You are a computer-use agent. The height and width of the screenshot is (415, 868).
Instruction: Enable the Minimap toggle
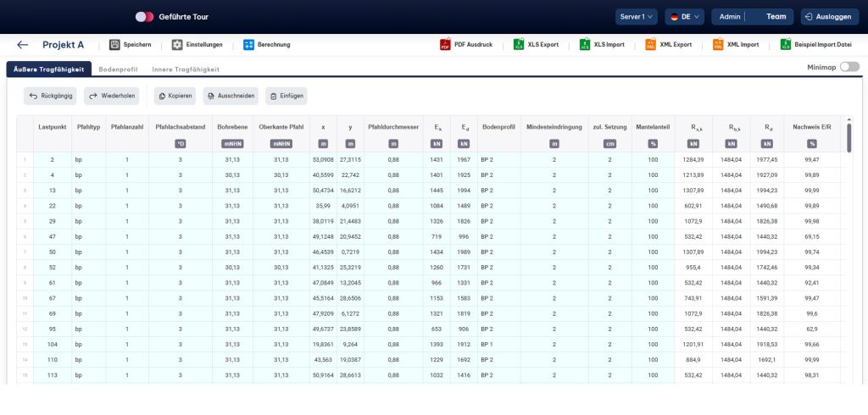849,67
